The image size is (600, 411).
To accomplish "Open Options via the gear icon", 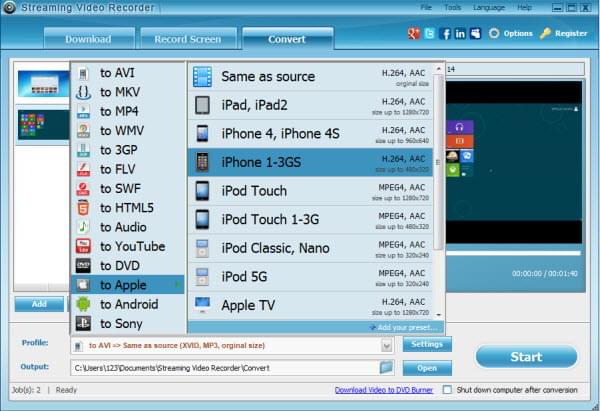I will coord(494,34).
